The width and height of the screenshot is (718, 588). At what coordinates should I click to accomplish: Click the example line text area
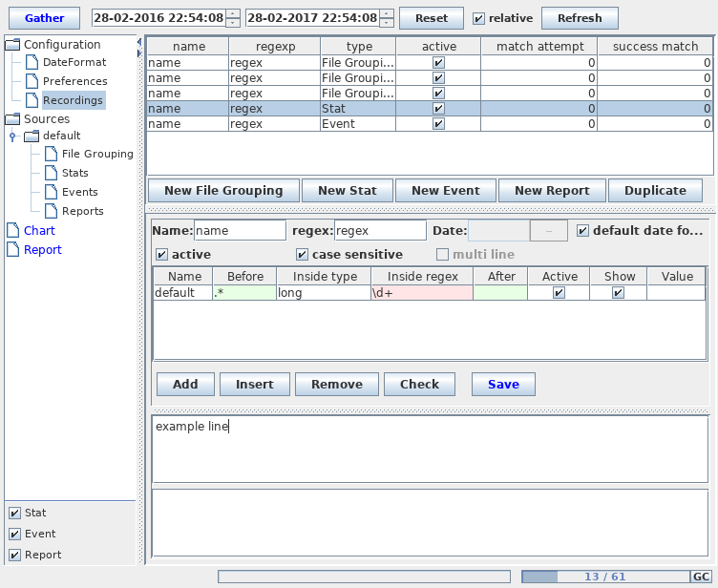click(x=430, y=449)
